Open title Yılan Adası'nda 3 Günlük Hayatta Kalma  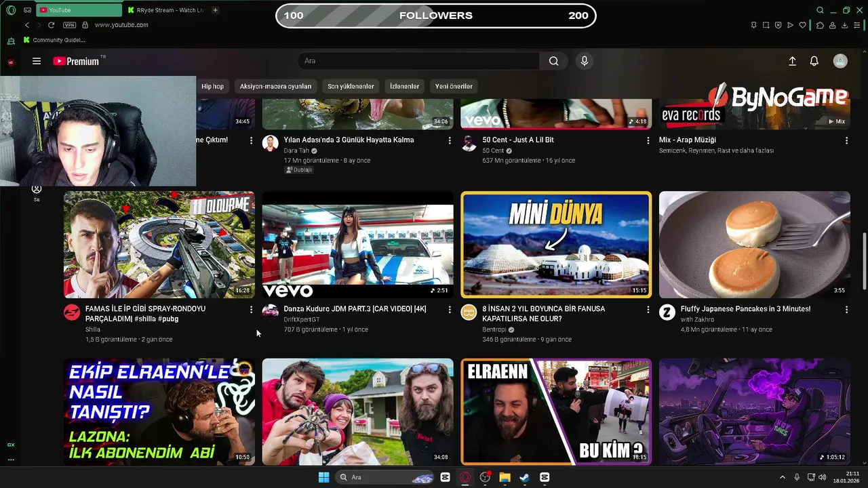tap(349, 140)
